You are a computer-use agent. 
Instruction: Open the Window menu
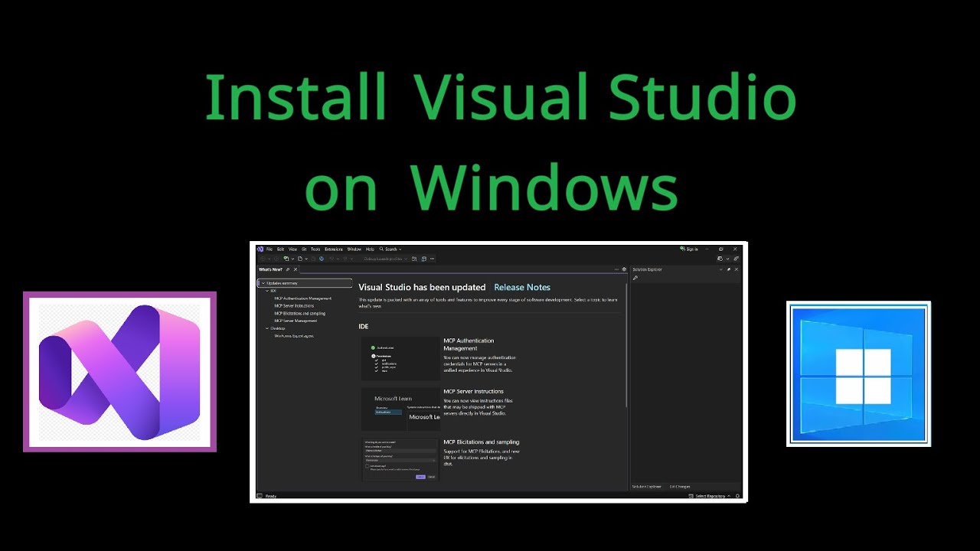(354, 249)
